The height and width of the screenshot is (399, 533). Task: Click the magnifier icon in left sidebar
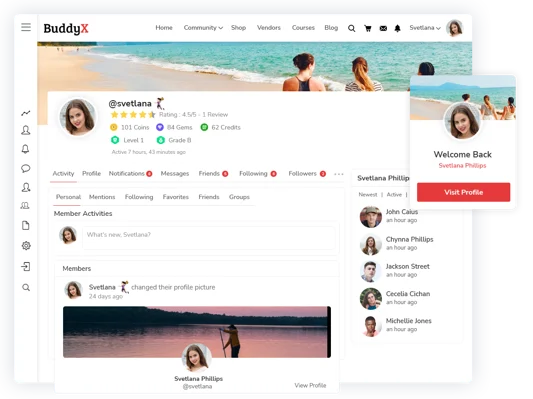click(x=26, y=288)
